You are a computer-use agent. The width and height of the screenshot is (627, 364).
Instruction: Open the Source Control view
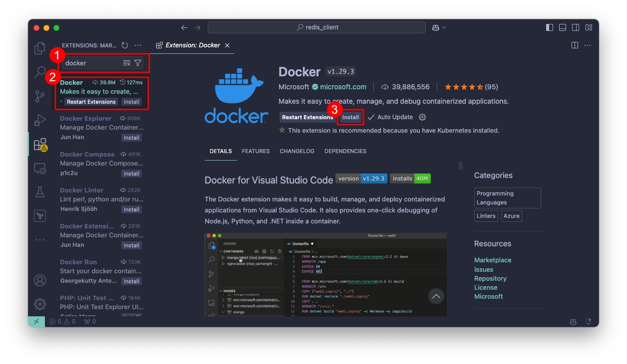tap(40, 96)
